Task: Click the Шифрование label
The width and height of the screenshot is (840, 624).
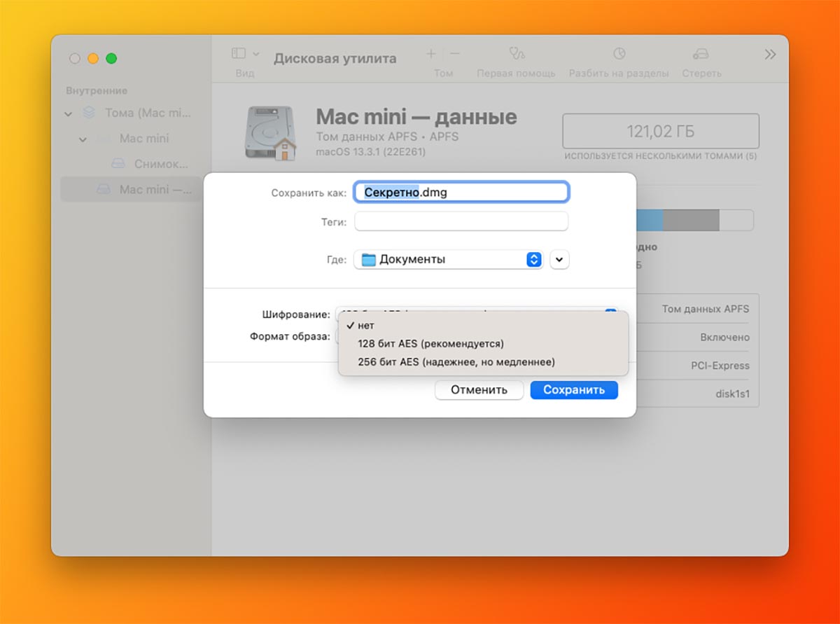Action: pos(296,314)
